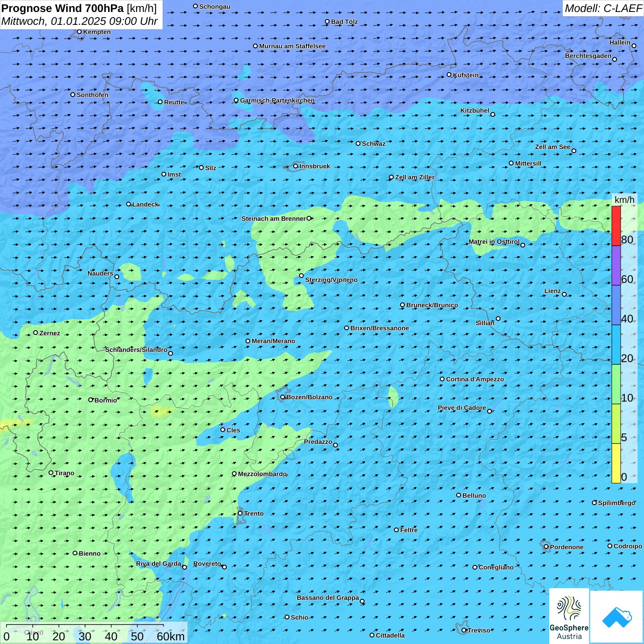The width and height of the screenshot is (644, 644).
Task: Click the 'Schongau' label
Action: coord(214,6)
